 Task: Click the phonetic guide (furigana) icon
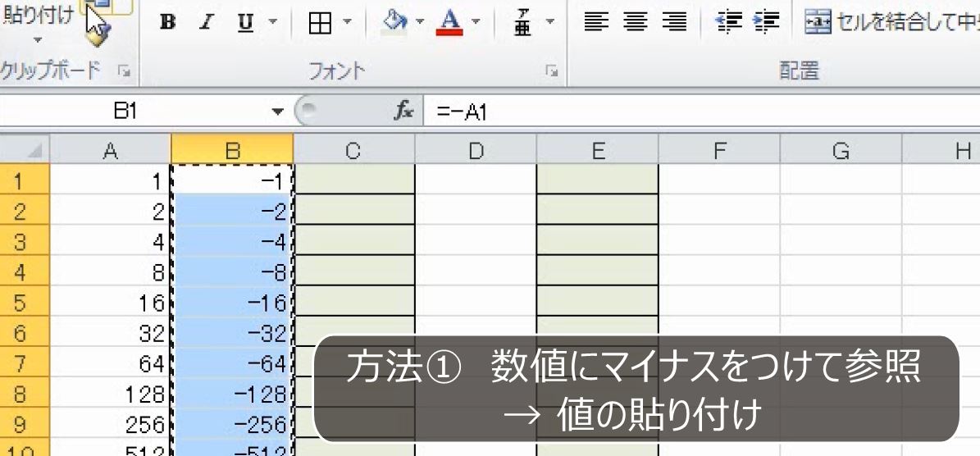(522, 23)
